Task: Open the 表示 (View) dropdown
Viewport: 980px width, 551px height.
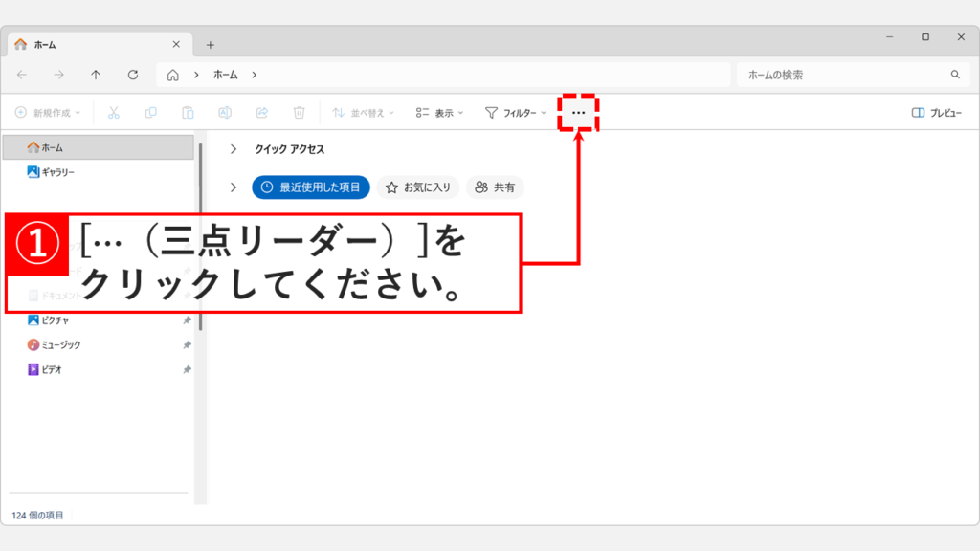Action: point(438,112)
